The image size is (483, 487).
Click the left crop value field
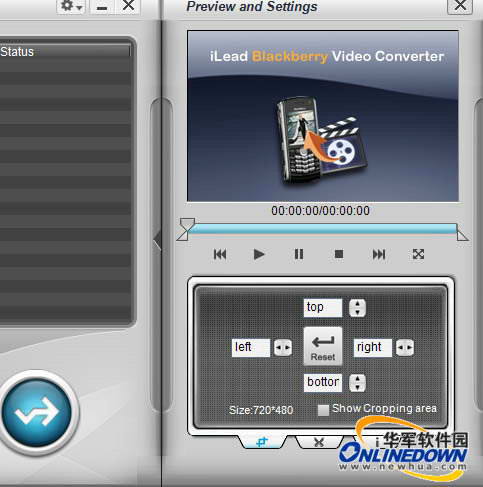point(251,348)
